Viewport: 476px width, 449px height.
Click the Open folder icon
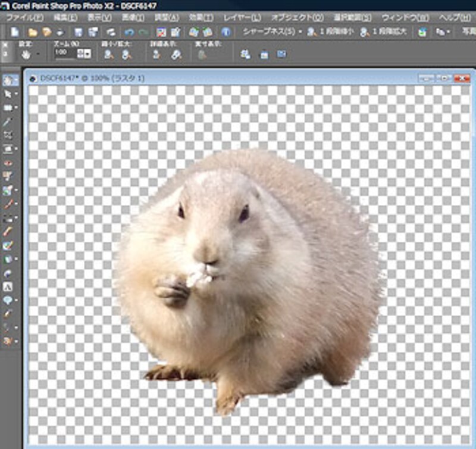(33, 32)
